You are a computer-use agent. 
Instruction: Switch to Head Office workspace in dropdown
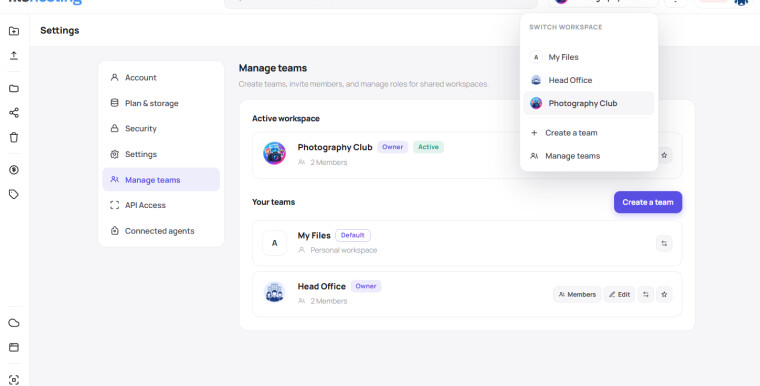pyautogui.click(x=589, y=80)
